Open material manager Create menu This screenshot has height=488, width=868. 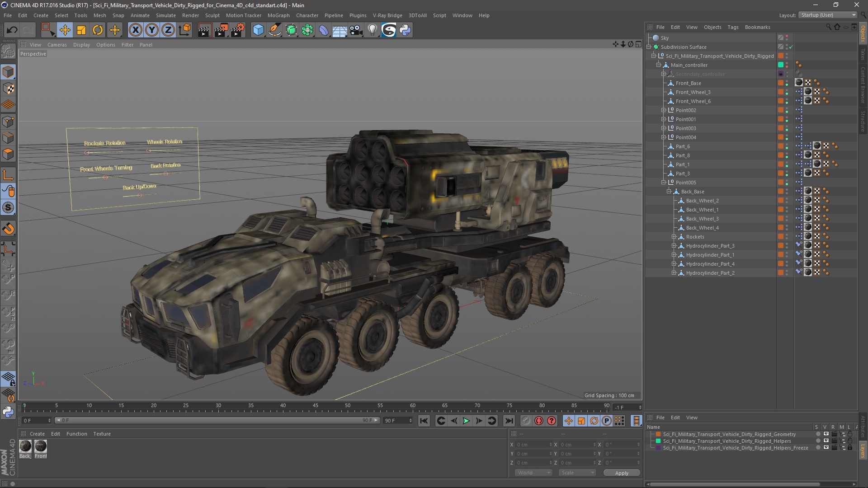(x=37, y=434)
